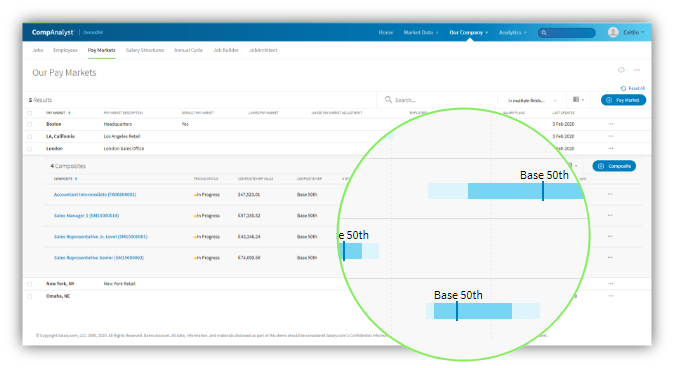The width and height of the screenshot is (674, 368).
Task: Click the London pay market name
Action: coord(55,149)
